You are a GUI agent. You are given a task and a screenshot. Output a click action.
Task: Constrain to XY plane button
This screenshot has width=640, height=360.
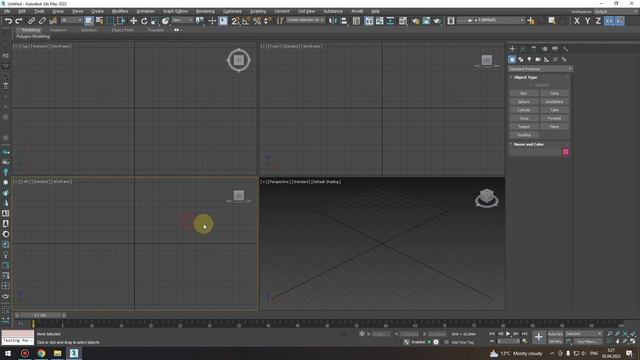pyautogui.click(x=609, y=21)
